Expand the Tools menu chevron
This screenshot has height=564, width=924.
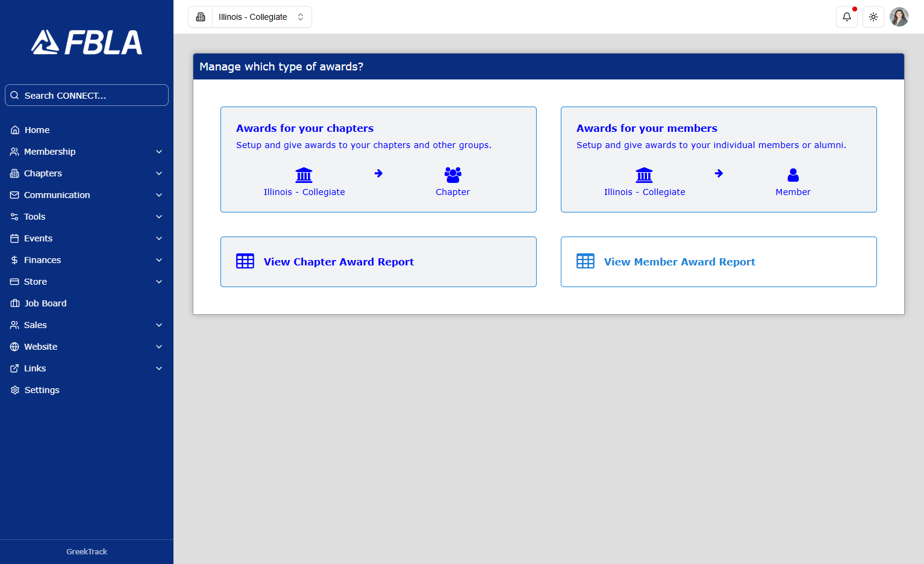pyautogui.click(x=159, y=217)
